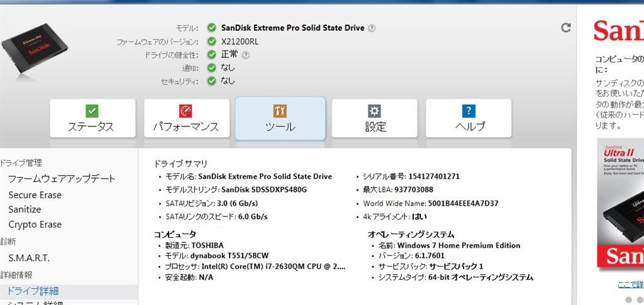Click firmware version X21200RL at top
The image size is (644, 305).
point(240,42)
